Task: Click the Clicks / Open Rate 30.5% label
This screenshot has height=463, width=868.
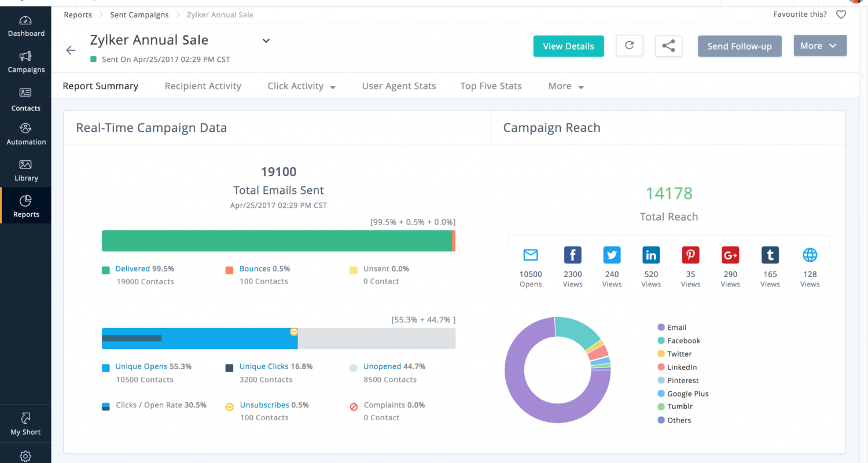Action: coord(161,405)
